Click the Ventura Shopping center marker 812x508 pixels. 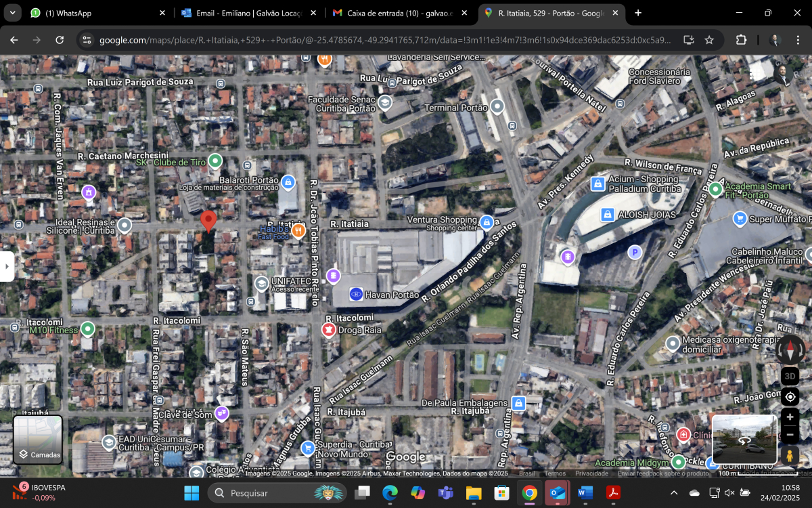[486, 222]
